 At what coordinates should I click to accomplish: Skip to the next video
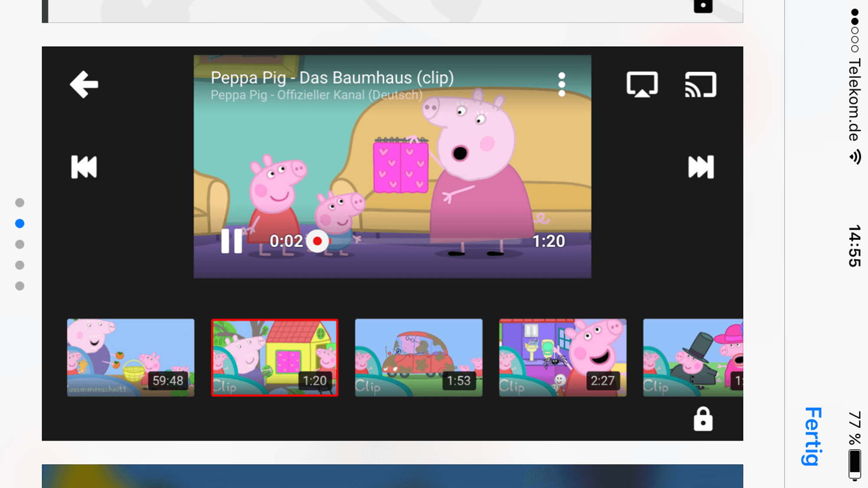pyautogui.click(x=701, y=167)
